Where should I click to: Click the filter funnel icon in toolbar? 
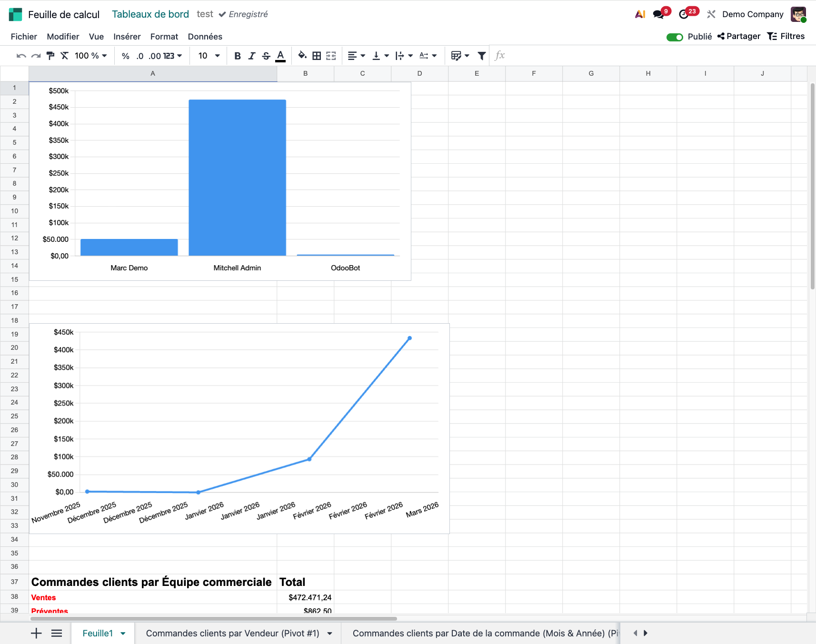click(481, 56)
